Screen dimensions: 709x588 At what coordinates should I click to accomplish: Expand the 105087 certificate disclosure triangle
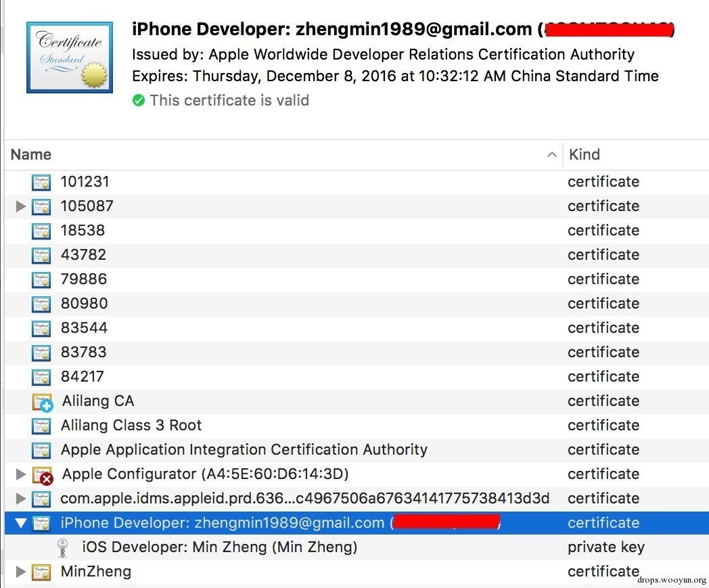pyautogui.click(x=21, y=206)
